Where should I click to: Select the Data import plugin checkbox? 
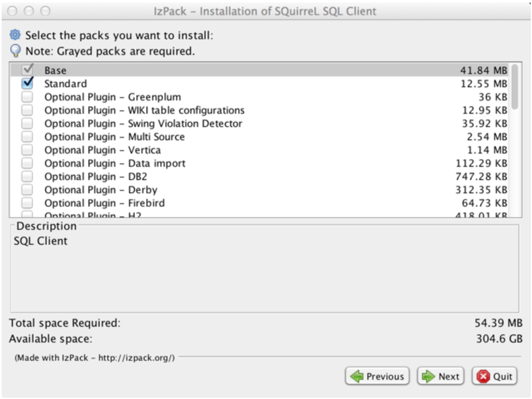pyautogui.click(x=27, y=163)
